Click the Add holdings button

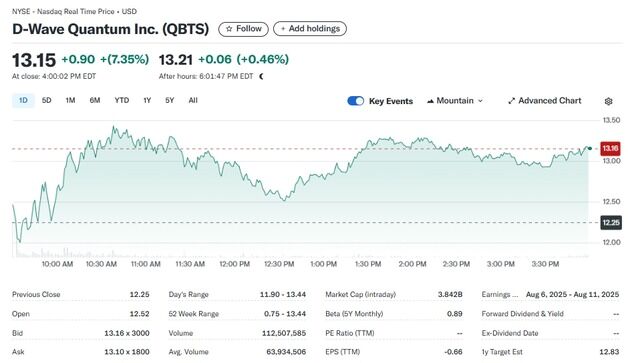click(310, 29)
